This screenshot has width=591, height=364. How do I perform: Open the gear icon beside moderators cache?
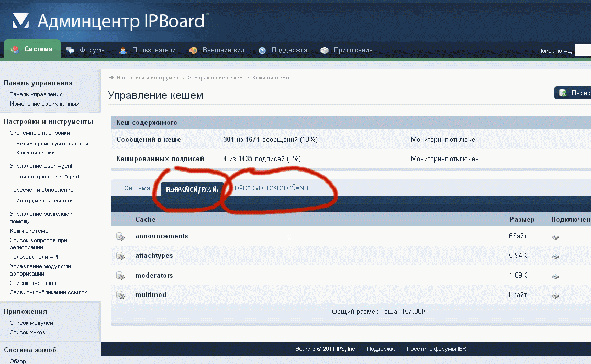120,276
